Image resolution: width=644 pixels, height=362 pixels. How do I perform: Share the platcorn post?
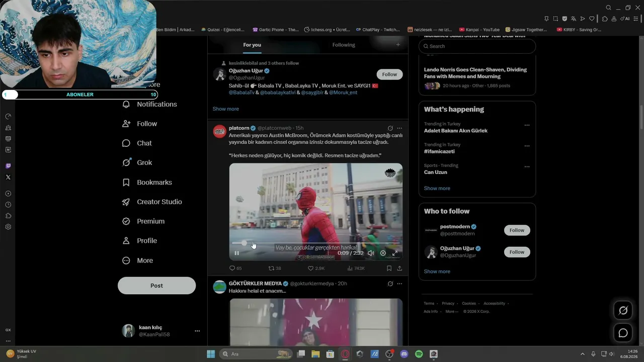pos(399,268)
